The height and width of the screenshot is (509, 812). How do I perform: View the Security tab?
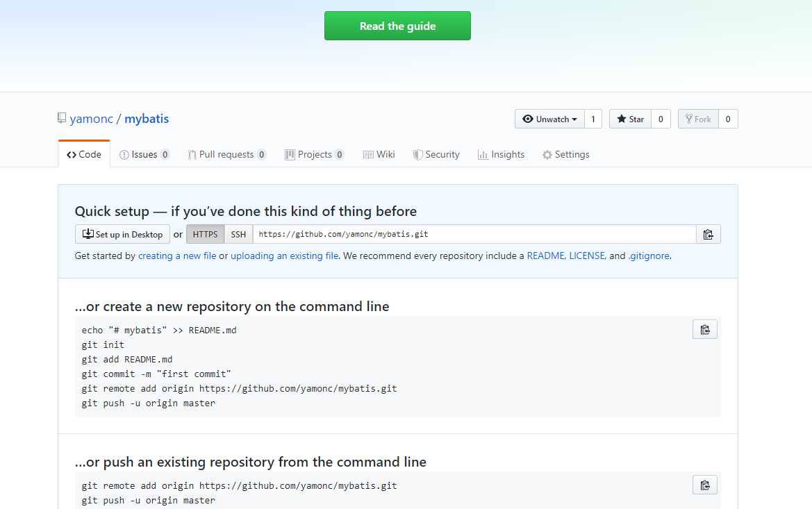coord(436,155)
